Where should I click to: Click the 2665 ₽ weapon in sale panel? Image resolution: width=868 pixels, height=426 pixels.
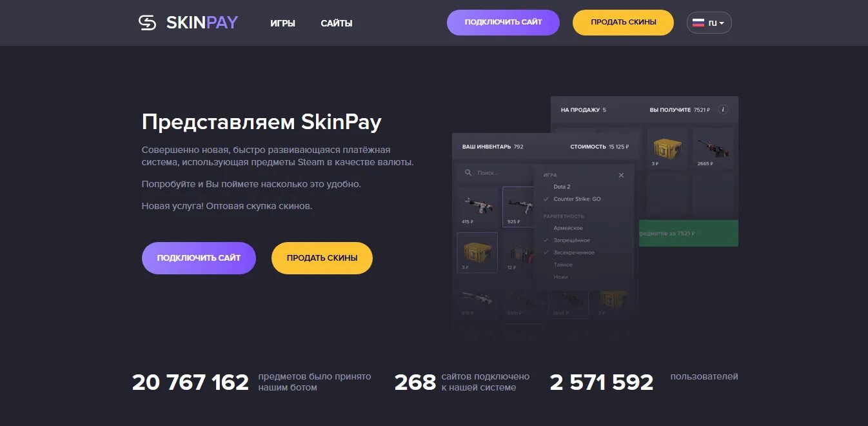tap(713, 148)
